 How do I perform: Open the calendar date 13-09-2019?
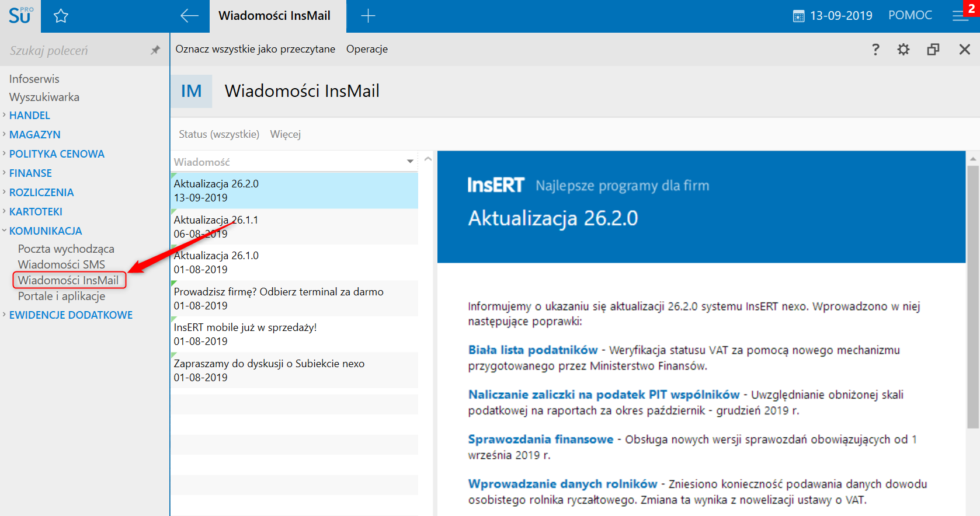tap(832, 16)
